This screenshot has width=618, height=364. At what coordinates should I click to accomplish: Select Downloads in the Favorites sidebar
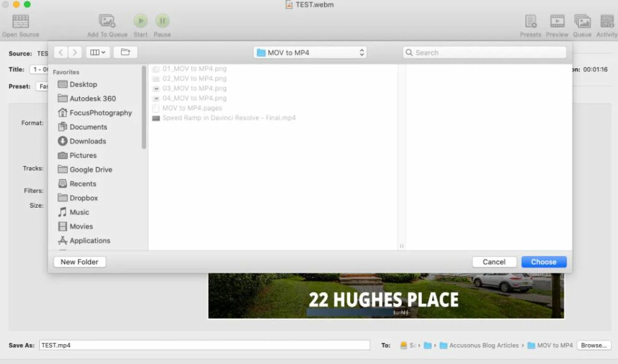tap(88, 141)
